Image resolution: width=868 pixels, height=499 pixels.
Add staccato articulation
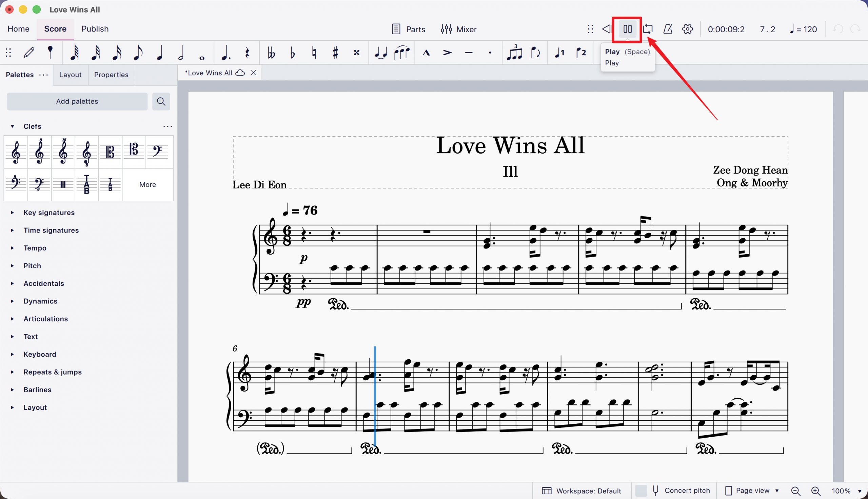coord(490,53)
